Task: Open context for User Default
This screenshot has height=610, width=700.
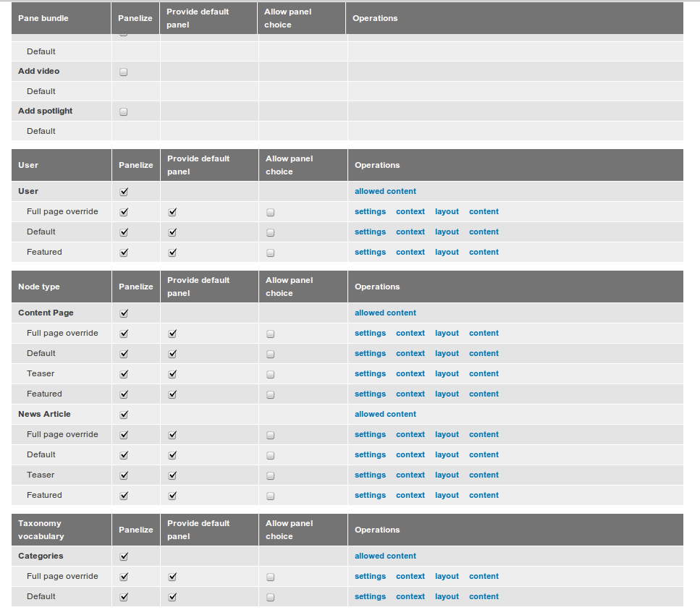Action: pyautogui.click(x=410, y=232)
